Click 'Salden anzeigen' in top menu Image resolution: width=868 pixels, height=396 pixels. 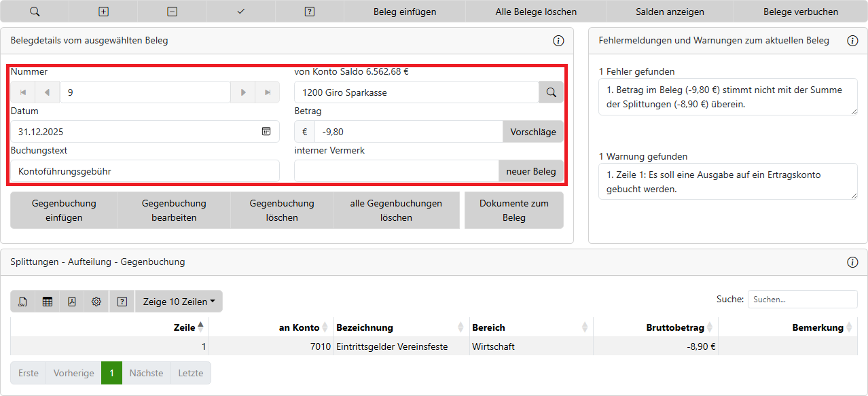[x=670, y=12]
